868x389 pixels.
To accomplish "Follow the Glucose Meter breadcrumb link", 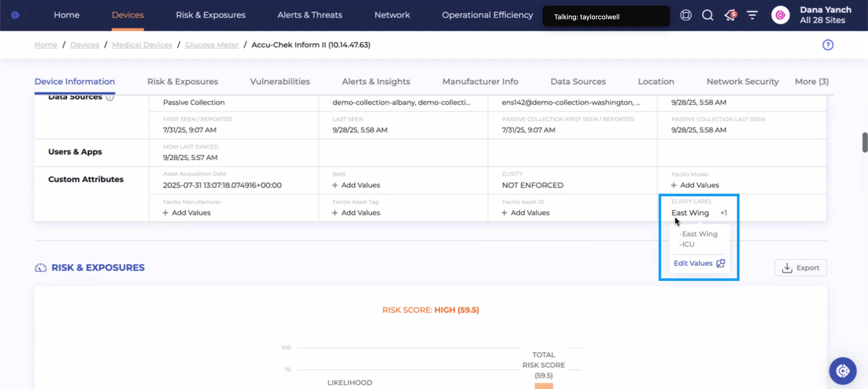I will [x=212, y=45].
